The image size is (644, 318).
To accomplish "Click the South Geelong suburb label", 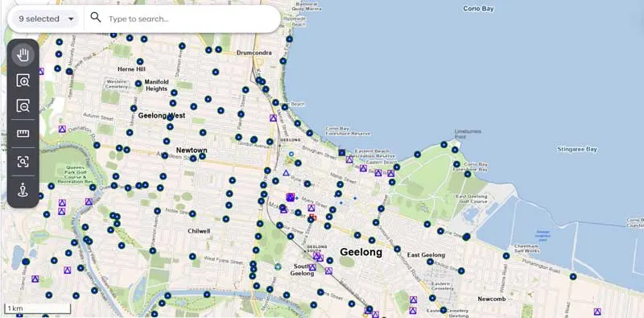I will (x=303, y=270).
